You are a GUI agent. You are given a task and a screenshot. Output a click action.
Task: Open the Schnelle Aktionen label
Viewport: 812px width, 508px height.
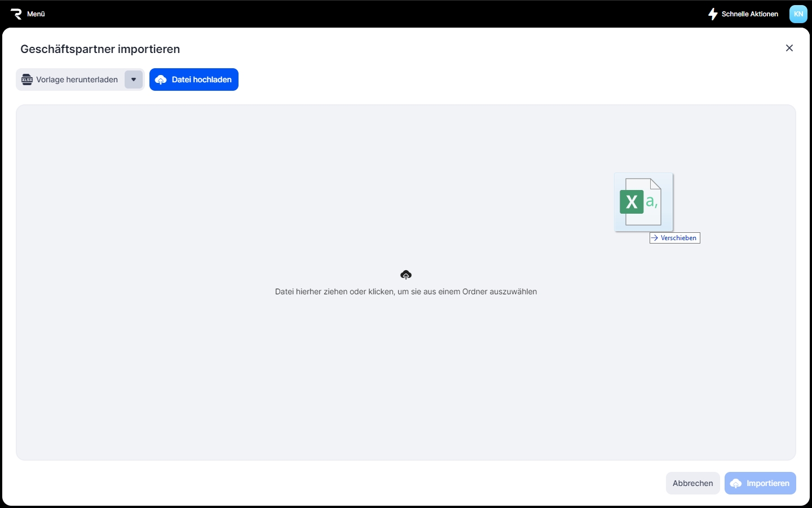point(749,14)
